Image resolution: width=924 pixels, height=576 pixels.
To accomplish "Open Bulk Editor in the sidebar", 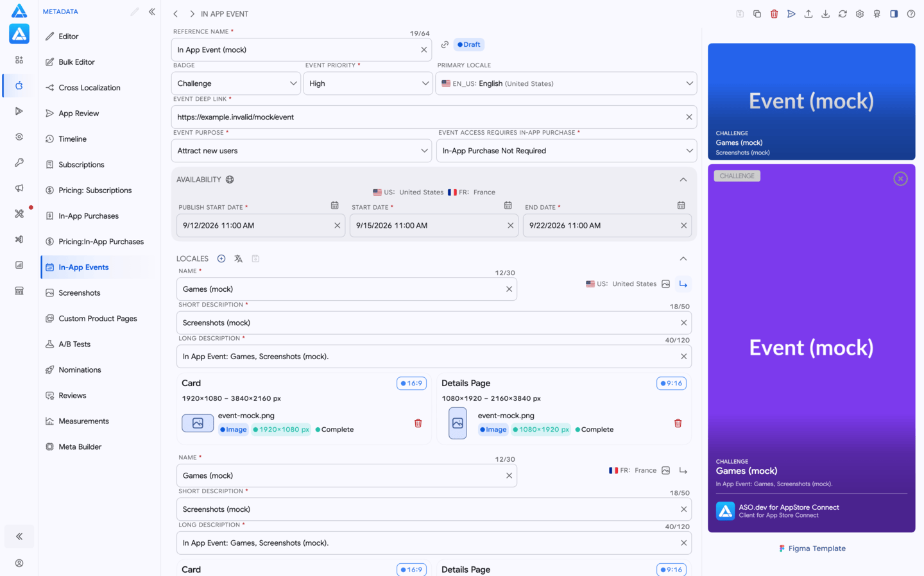I will [x=98, y=62].
